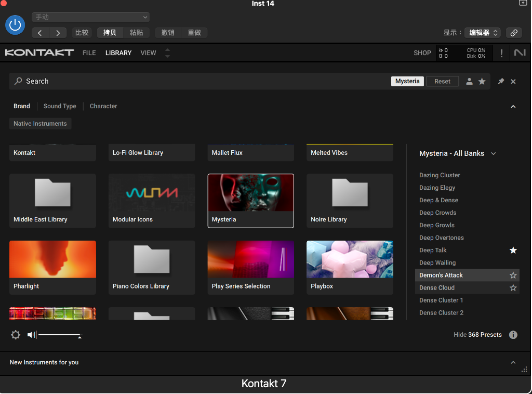Select the Deep & Dense preset

(x=438, y=200)
